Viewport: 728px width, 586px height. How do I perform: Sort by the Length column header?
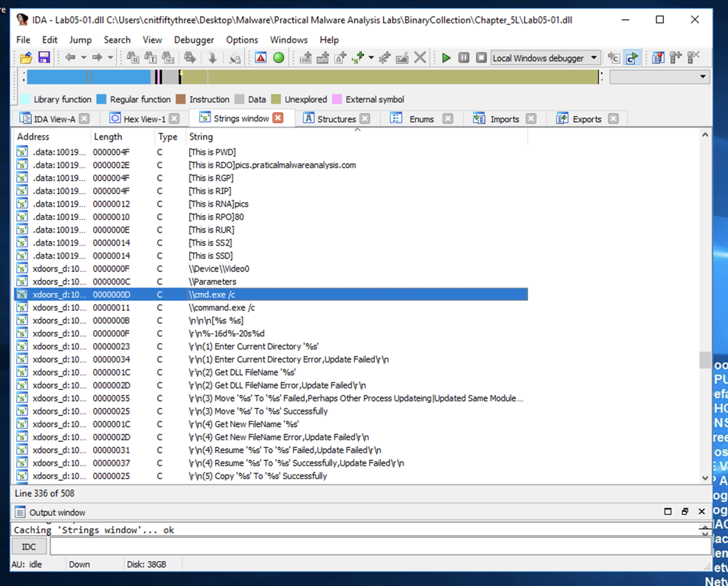[108, 137]
